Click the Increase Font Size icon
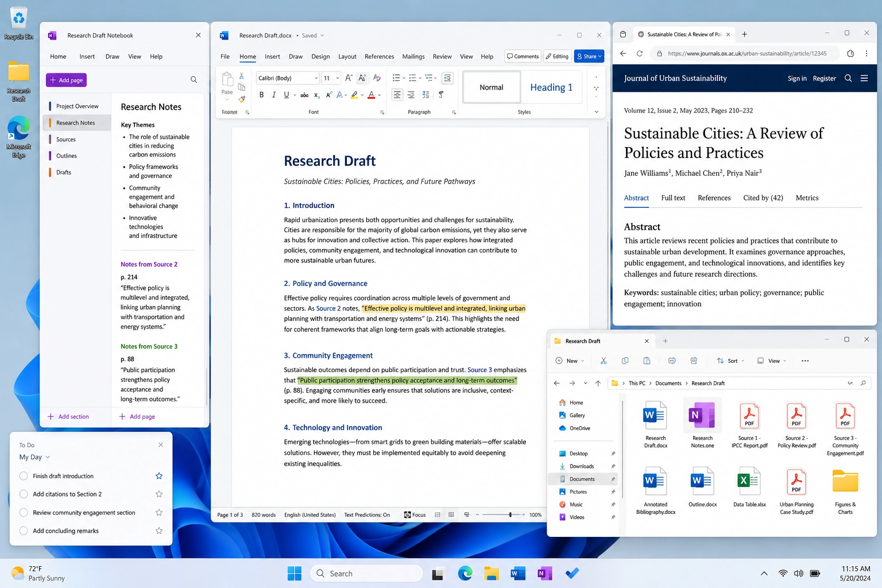 pos(349,78)
